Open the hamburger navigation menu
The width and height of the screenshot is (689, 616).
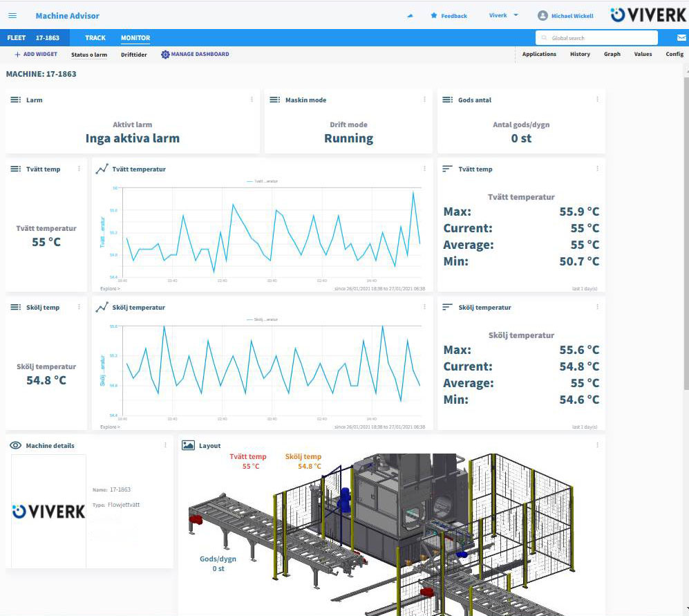[x=12, y=15]
